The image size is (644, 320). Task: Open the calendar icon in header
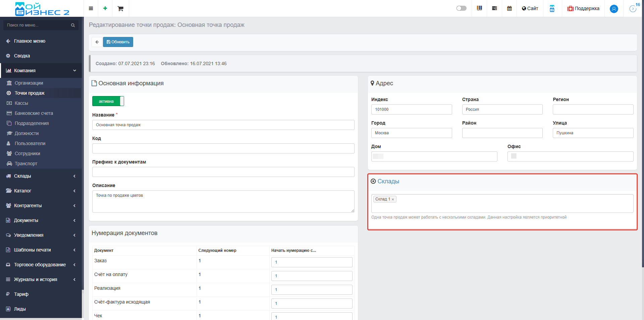[509, 8]
